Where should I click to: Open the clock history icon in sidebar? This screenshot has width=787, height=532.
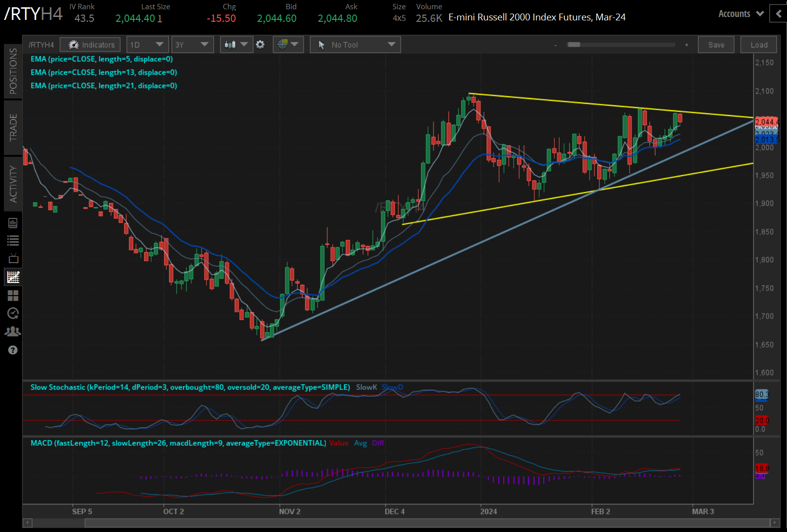coord(13,313)
